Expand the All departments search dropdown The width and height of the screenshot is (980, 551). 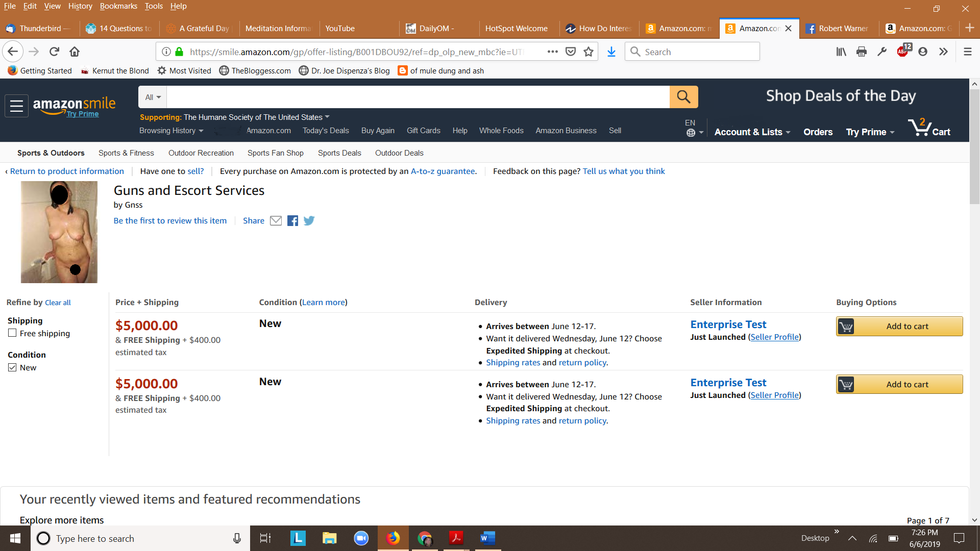(153, 97)
